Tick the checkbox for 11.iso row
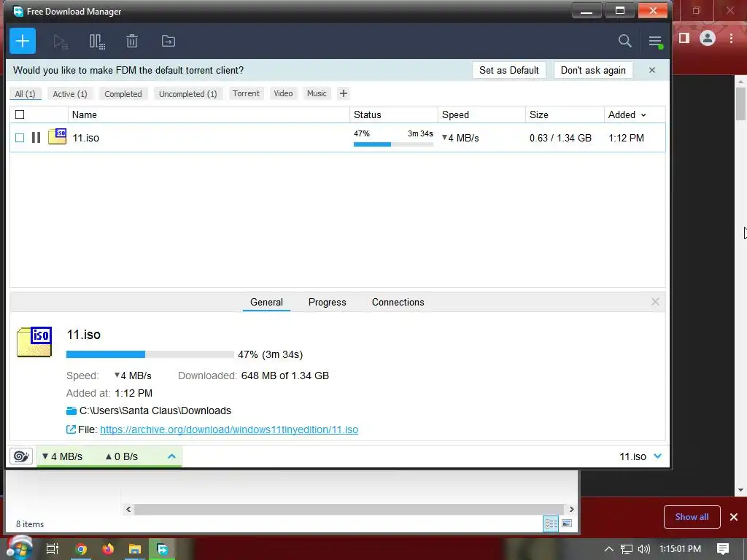Viewport: 747px width, 560px height. click(x=20, y=138)
